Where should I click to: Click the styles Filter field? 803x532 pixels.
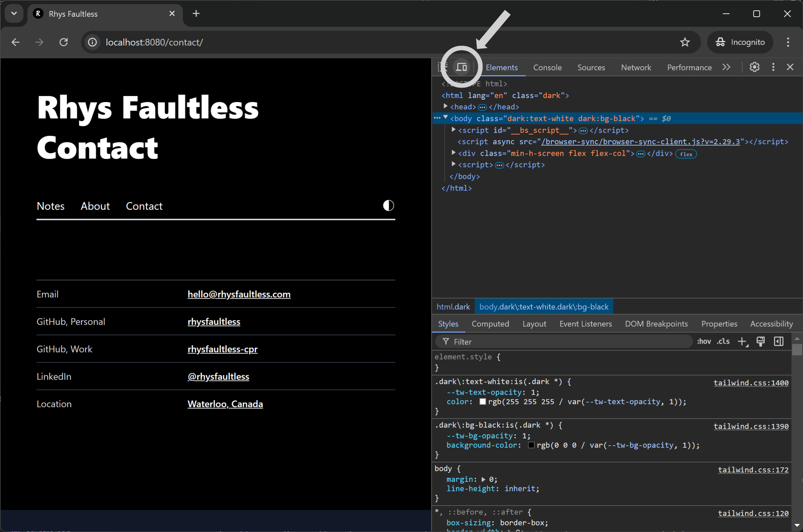pyautogui.click(x=564, y=342)
